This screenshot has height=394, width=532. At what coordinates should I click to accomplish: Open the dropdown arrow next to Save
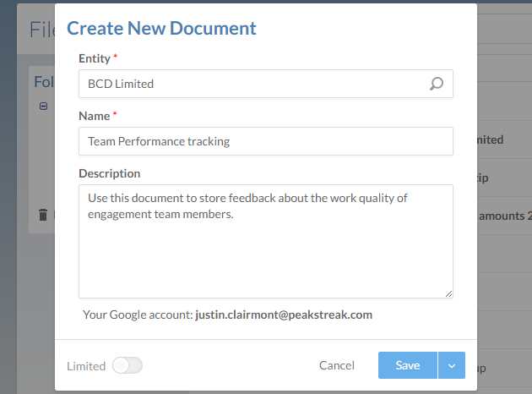click(x=452, y=365)
